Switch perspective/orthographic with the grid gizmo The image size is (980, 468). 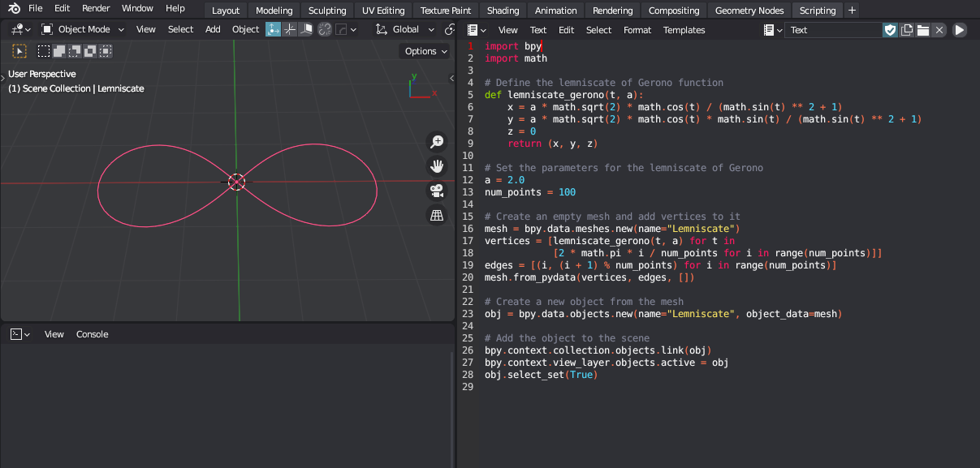[x=437, y=215]
